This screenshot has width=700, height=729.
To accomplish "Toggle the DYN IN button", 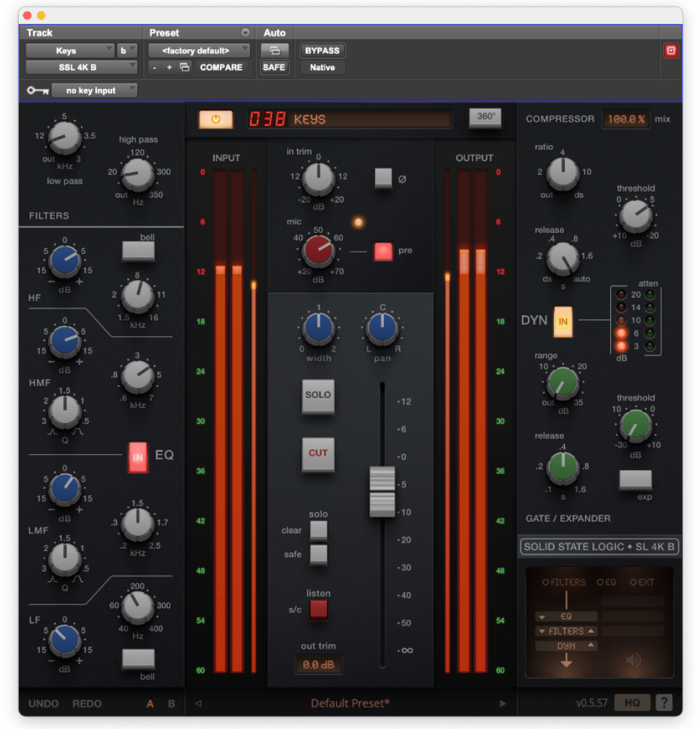I will [x=563, y=321].
